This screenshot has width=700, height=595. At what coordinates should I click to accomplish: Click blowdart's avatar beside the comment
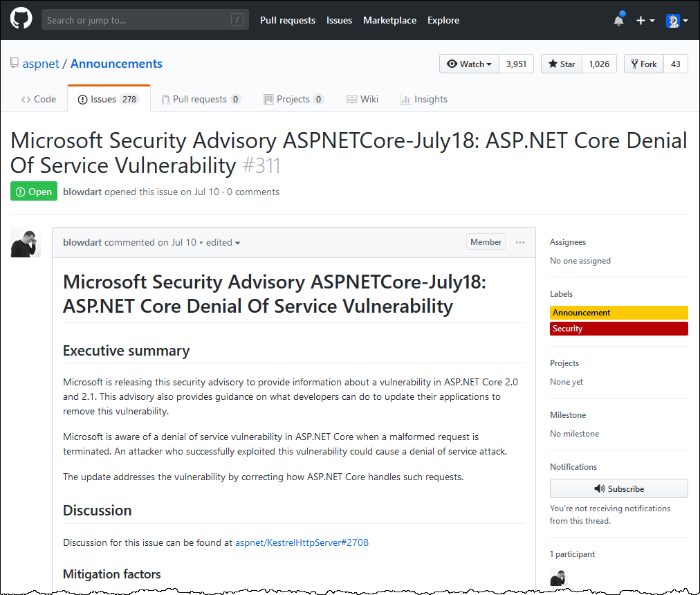coord(26,242)
